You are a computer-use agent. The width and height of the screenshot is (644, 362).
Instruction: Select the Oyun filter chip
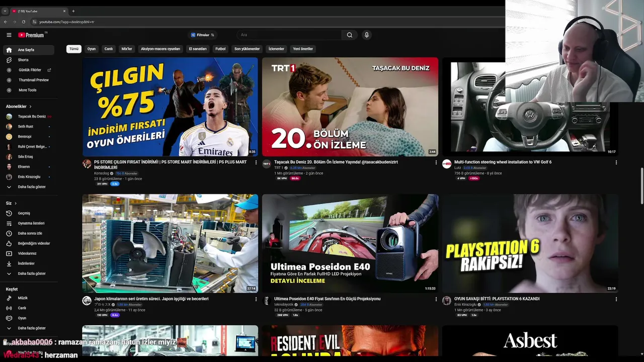click(x=92, y=49)
